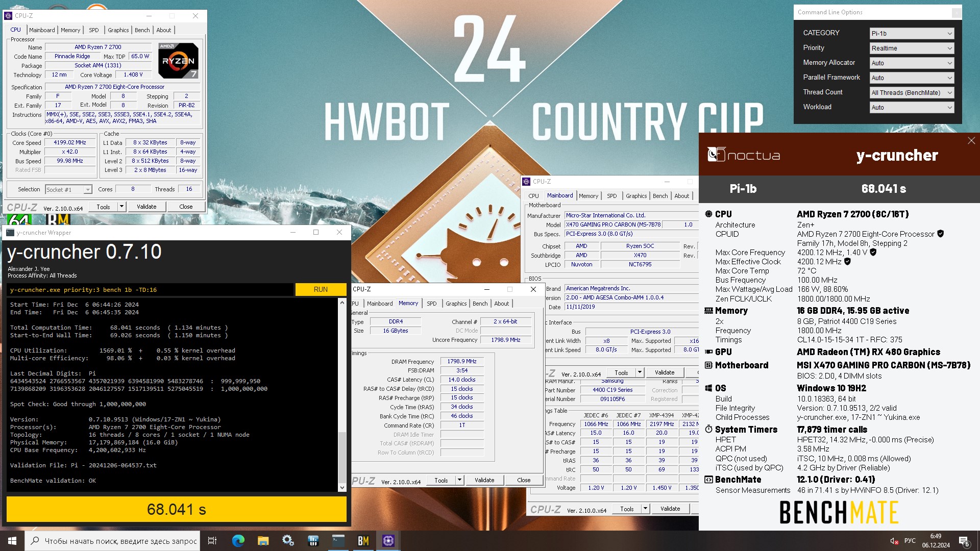Switch to CPU tab in the CPU-Z Mainboard window
980x551 pixels.
click(533, 196)
